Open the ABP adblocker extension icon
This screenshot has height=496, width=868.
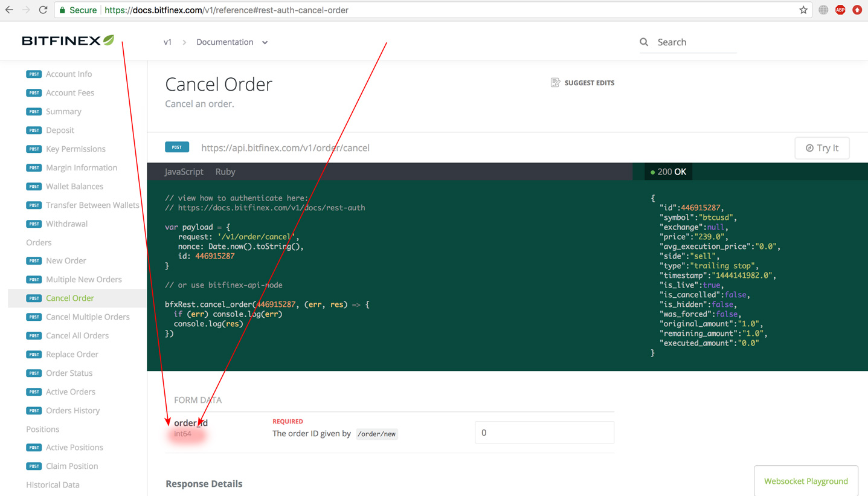[x=840, y=10]
